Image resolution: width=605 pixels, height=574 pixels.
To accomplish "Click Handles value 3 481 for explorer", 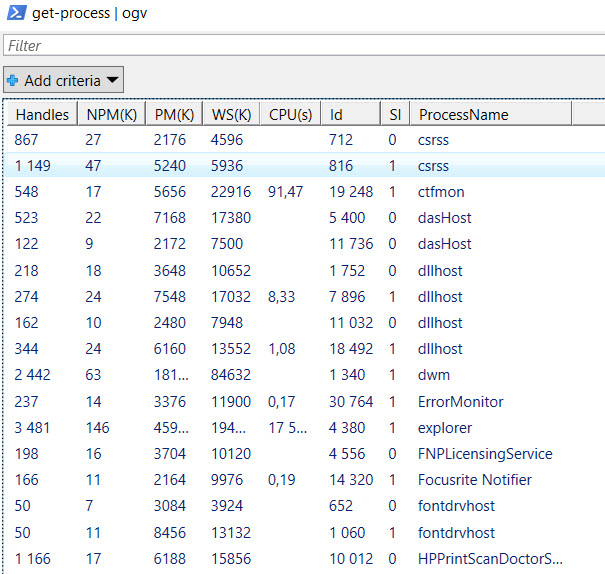I will coord(32,428).
